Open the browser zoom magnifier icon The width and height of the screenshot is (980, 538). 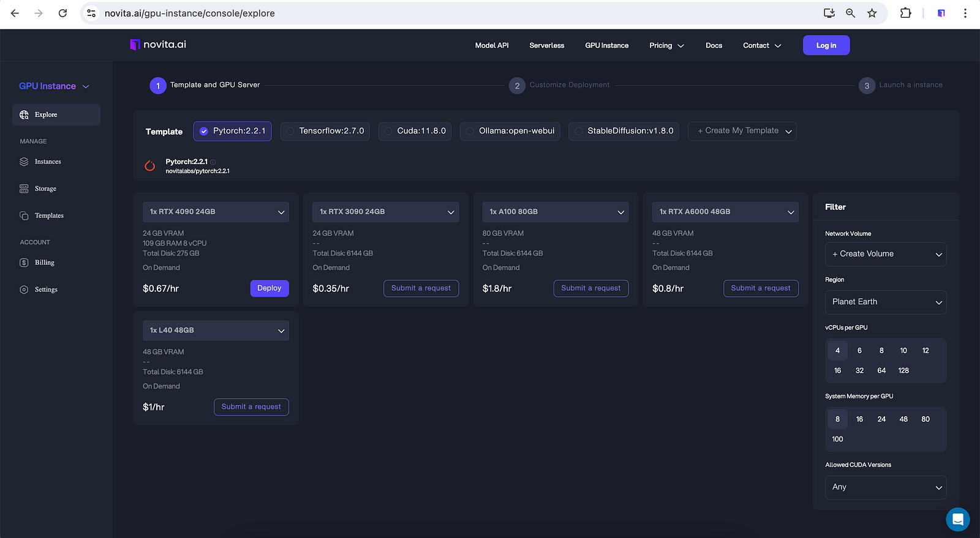pos(850,13)
